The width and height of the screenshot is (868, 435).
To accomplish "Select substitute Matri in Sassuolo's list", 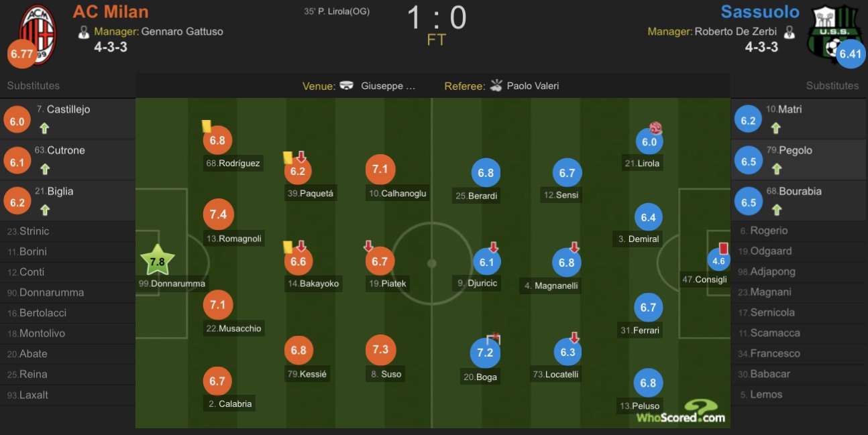I will click(x=799, y=119).
